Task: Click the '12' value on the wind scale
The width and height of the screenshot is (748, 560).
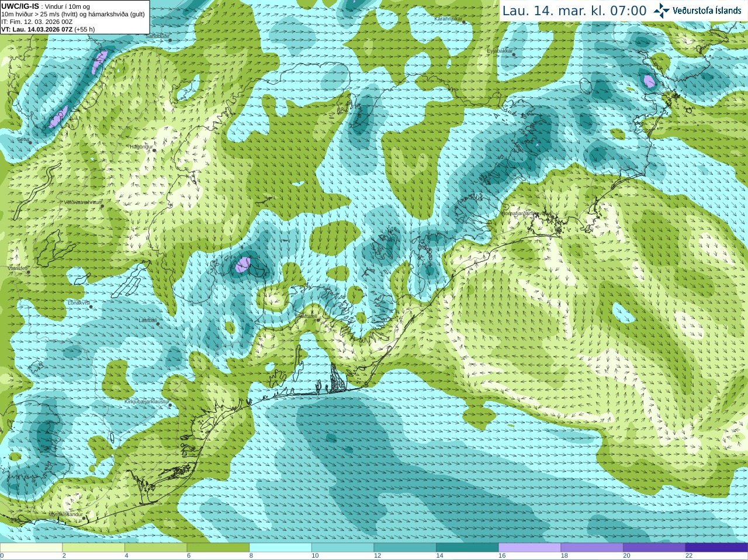Action: [x=378, y=555]
